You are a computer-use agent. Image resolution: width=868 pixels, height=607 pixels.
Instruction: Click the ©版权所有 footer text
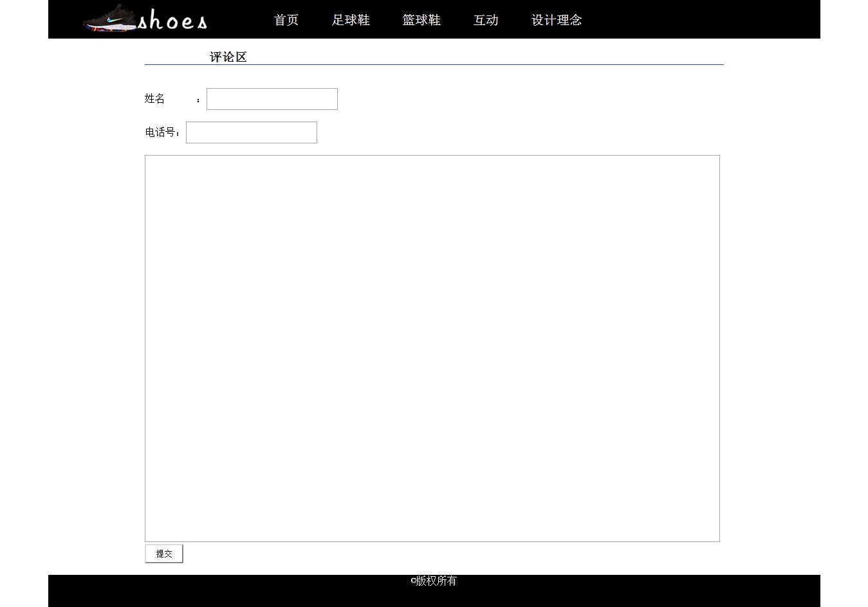pos(434,581)
